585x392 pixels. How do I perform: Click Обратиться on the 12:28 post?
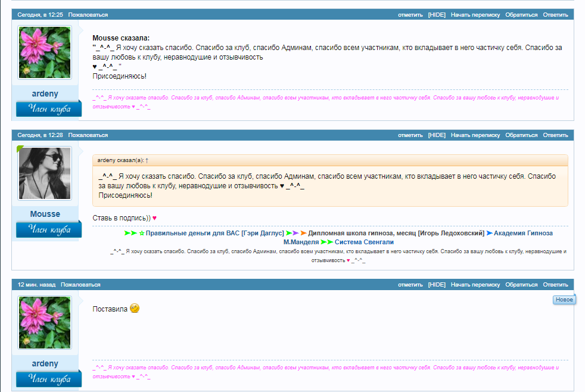pyautogui.click(x=521, y=135)
